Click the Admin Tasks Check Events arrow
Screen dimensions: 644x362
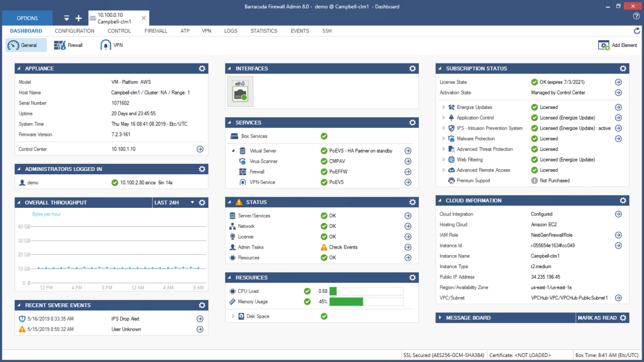(407, 247)
